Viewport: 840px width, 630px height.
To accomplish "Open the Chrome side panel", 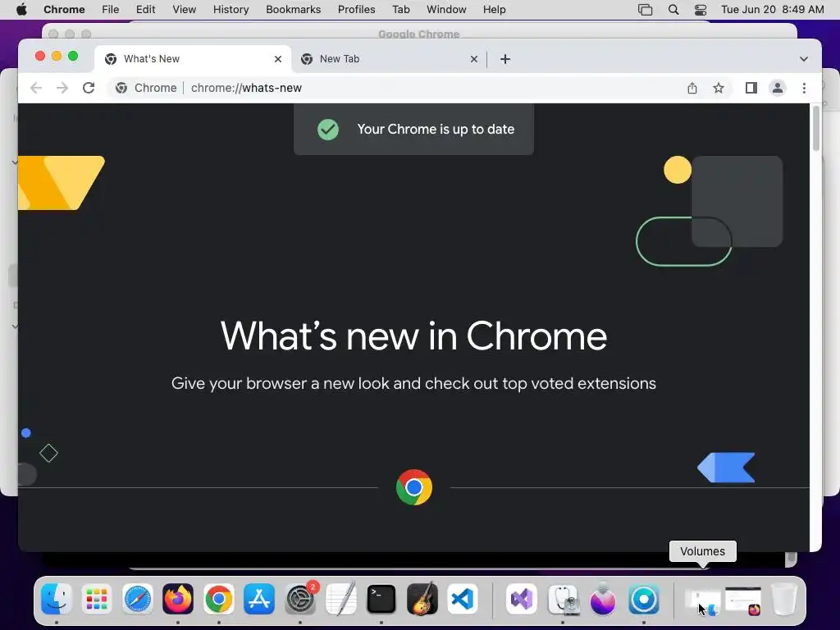I will 751,88.
